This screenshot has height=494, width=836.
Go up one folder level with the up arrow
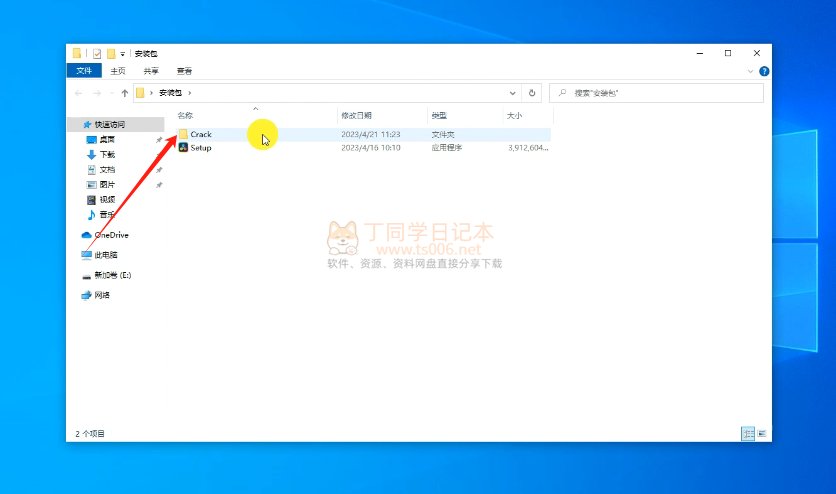tap(124, 93)
